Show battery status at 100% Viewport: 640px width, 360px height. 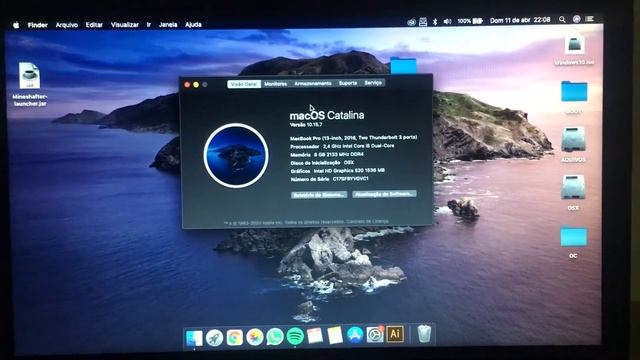click(x=470, y=21)
